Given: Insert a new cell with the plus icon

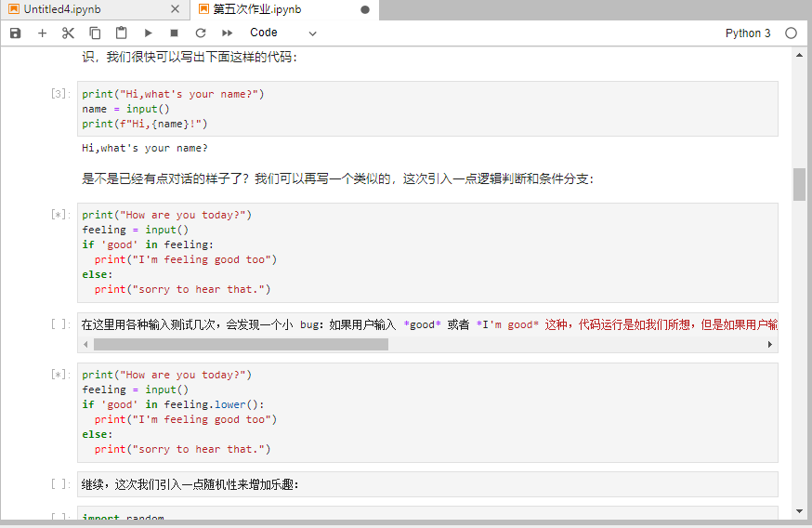Looking at the screenshot, I should coord(43,33).
